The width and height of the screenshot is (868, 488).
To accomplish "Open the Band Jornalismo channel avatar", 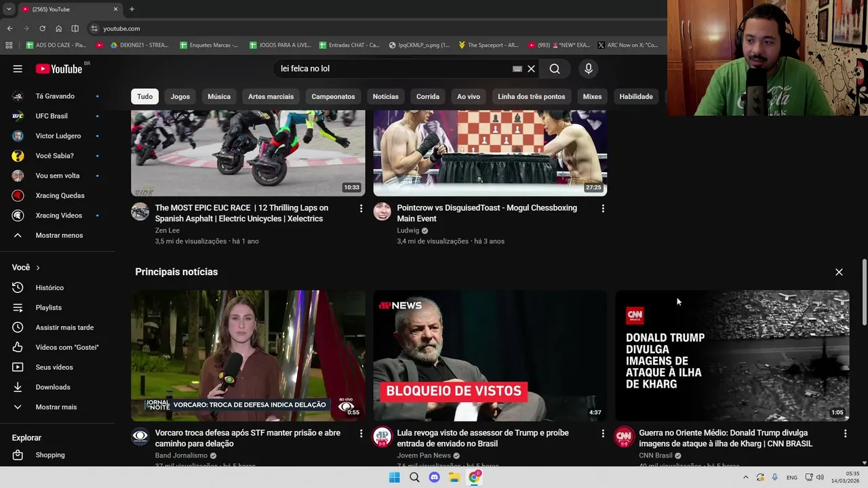I will click(x=140, y=436).
